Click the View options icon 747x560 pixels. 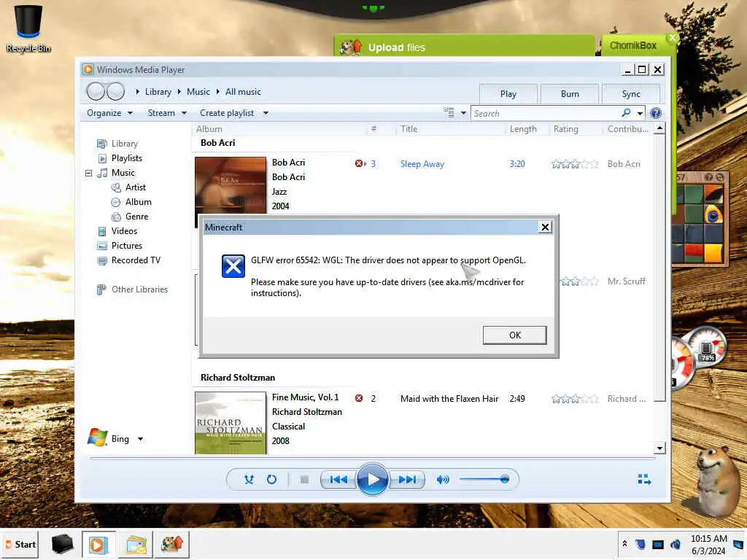449,112
